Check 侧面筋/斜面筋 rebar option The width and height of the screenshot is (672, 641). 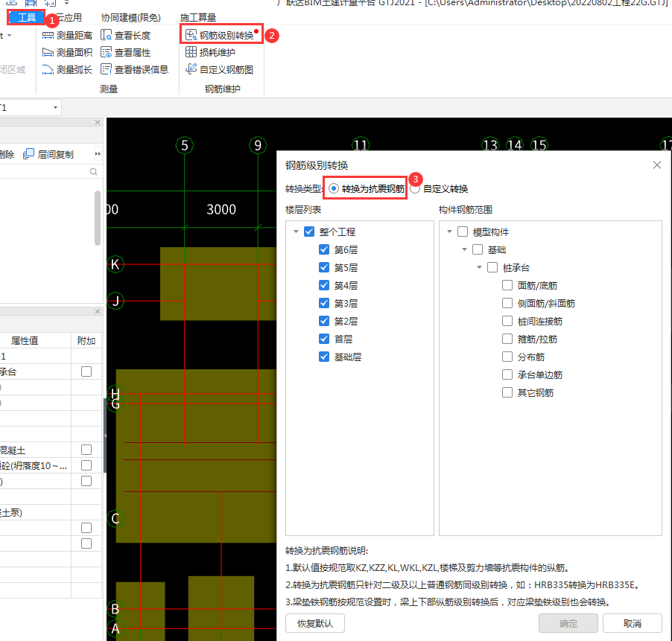point(507,303)
